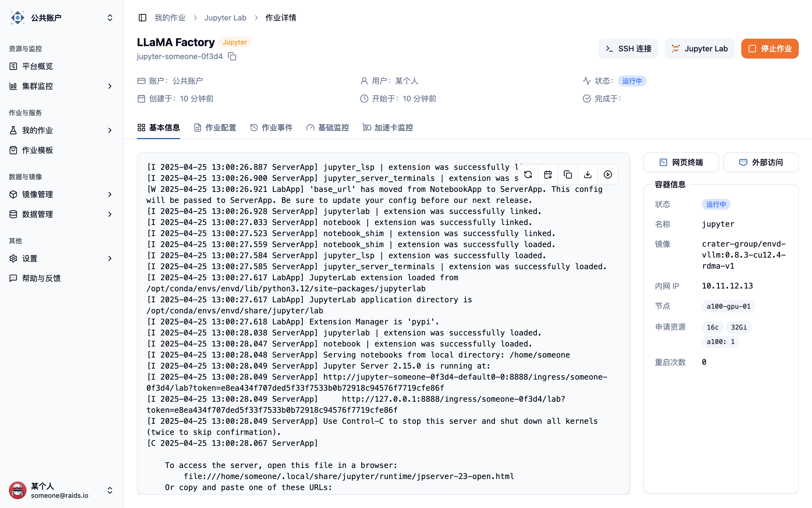Copy the log contents
The width and height of the screenshot is (812, 508).
coord(568,174)
